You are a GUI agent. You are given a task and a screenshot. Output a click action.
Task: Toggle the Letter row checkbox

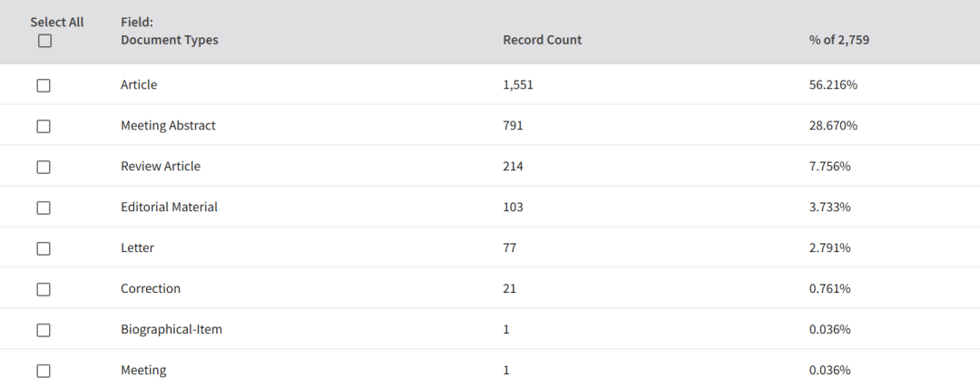coord(44,248)
